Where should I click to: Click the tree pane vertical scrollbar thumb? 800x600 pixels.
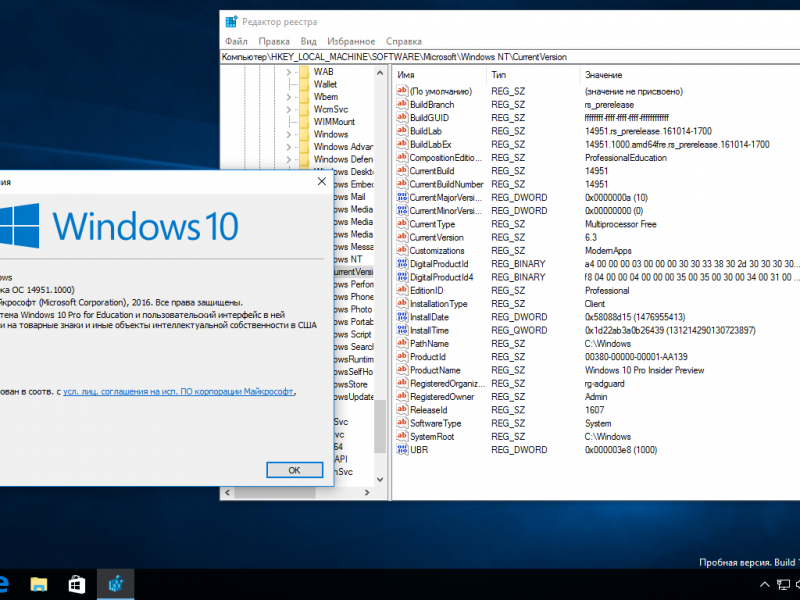(x=380, y=427)
